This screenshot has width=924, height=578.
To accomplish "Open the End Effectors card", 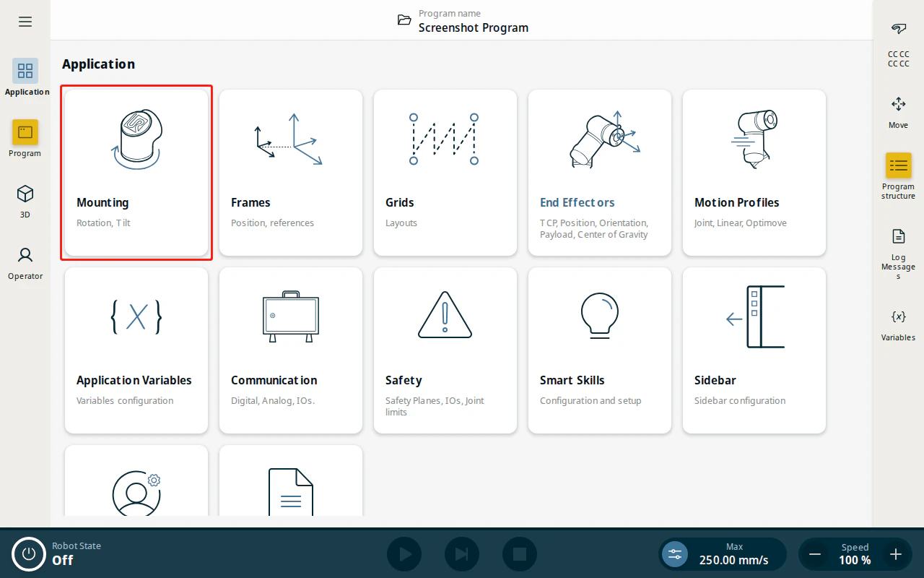I will (x=600, y=173).
